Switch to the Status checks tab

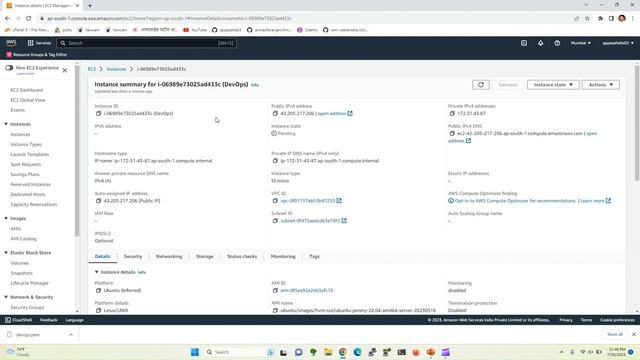[x=242, y=256]
